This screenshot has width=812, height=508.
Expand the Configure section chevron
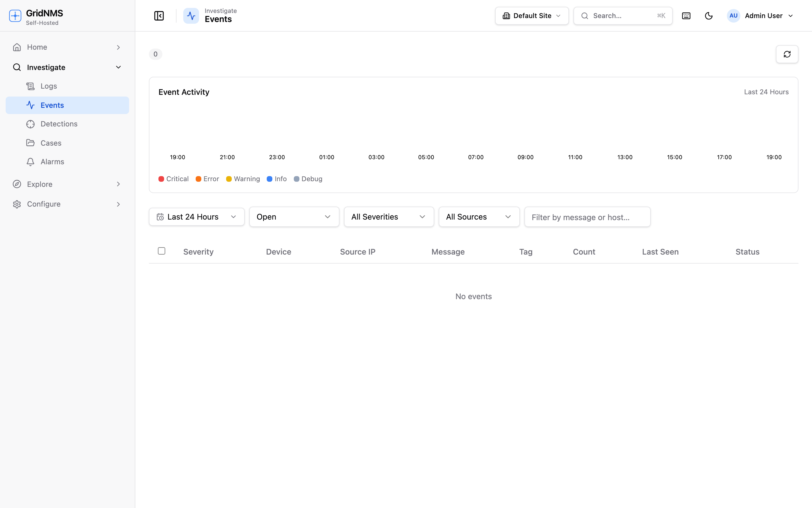(118, 204)
